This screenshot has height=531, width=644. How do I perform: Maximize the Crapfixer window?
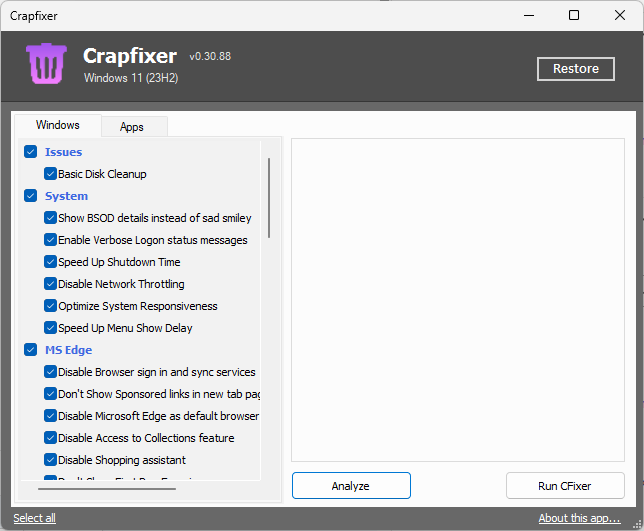tap(574, 16)
